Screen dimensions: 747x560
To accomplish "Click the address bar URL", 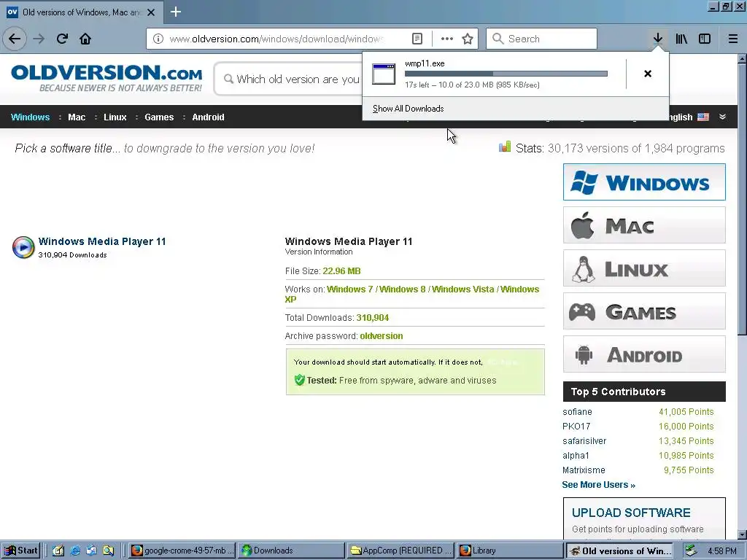I will coord(276,39).
